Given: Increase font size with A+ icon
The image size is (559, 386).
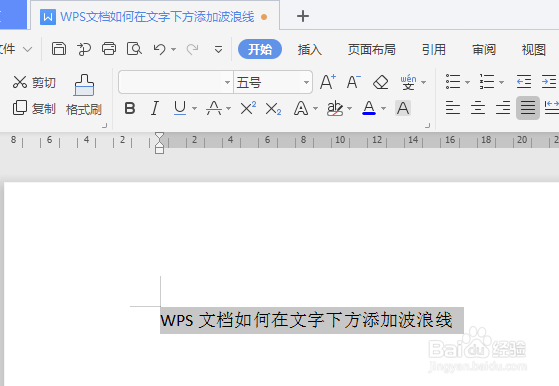Looking at the screenshot, I should (x=328, y=82).
